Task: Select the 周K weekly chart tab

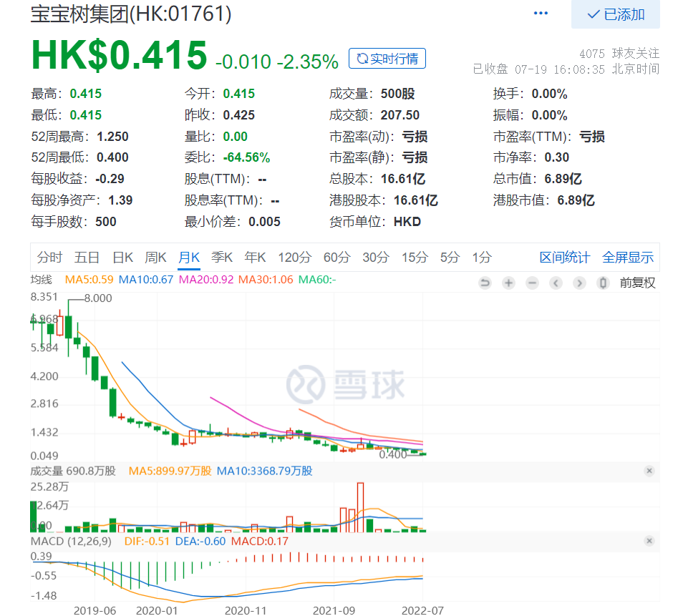Action: (x=155, y=258)
